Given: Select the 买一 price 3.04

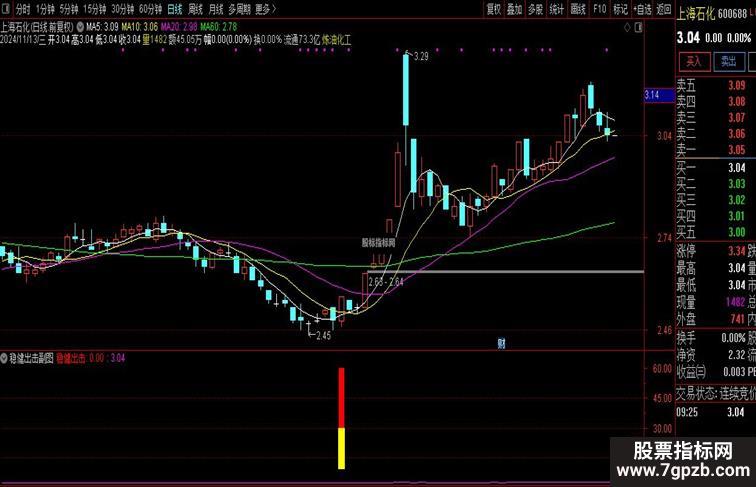Looking at the screenshot, I should coord(736,168).
